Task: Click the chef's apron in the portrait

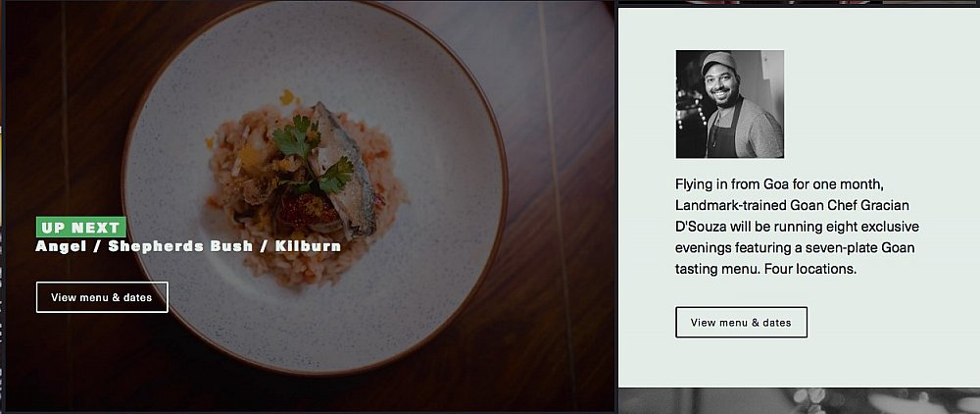Action: (x=725, y=134)
